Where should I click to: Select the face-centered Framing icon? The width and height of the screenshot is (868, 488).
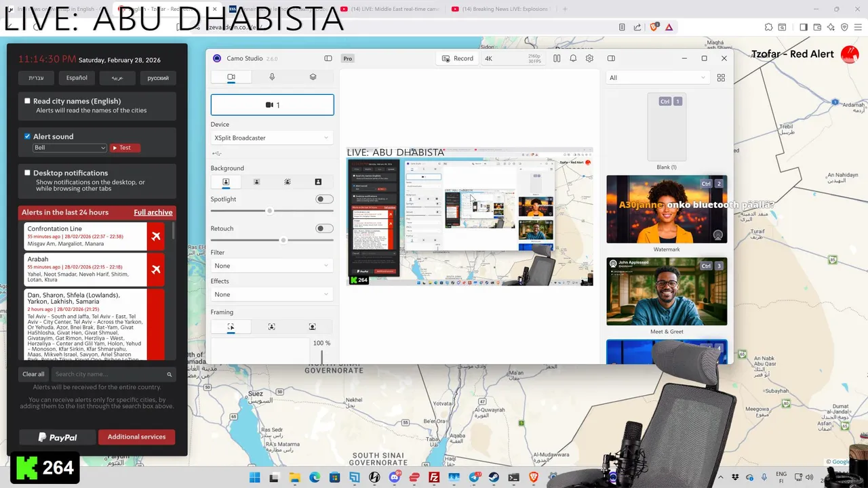point(313,327)
